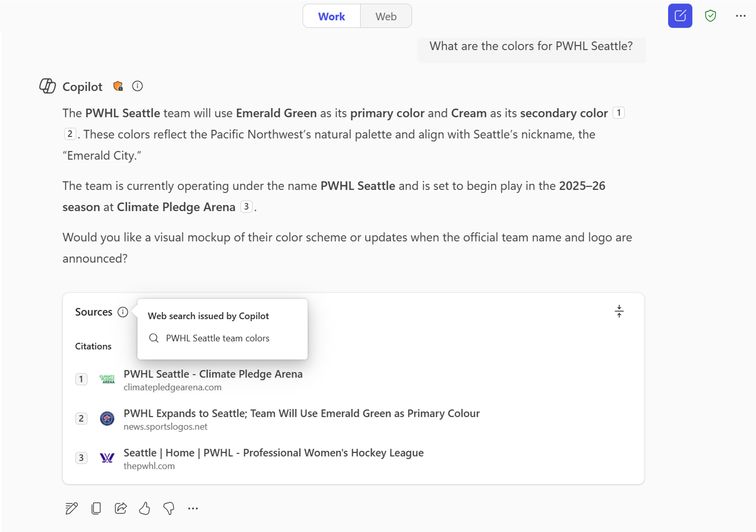756x532 pixels.
Task: Edit response in Pages pencil icon
Action: (72, 508)
